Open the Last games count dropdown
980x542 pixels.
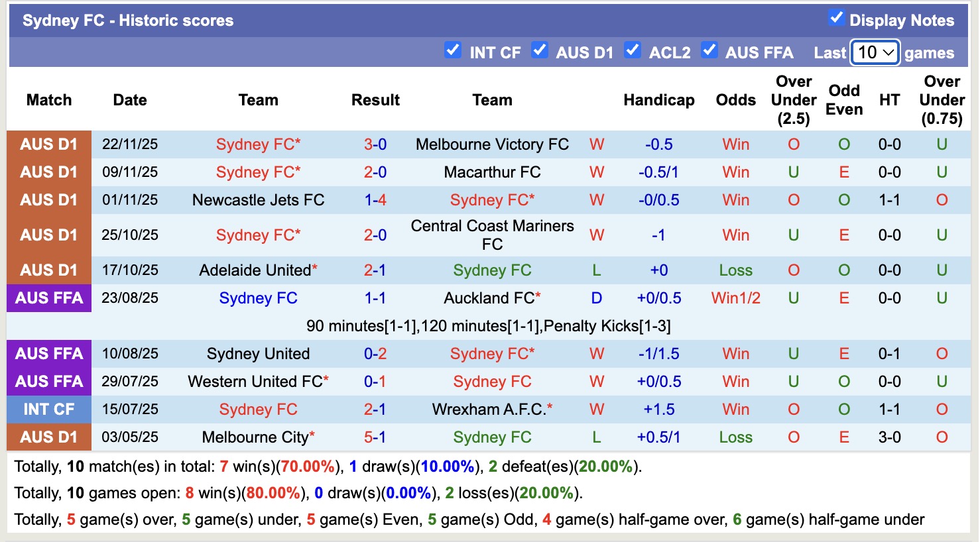[874, 52]
